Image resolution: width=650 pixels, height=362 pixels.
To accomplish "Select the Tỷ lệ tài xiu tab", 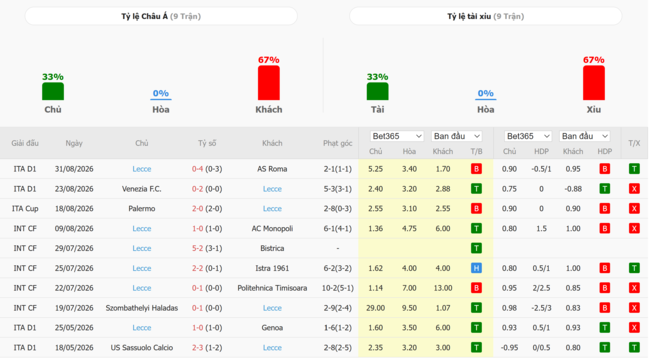I will pyautogui.click(x=485, y=16).
